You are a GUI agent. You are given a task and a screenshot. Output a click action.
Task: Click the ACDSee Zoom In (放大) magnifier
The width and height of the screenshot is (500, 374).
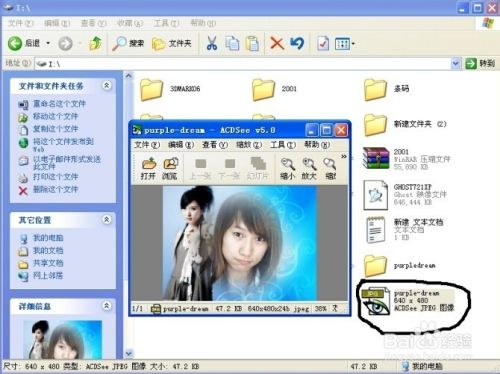pyautogui.click(x=309, y=168)
